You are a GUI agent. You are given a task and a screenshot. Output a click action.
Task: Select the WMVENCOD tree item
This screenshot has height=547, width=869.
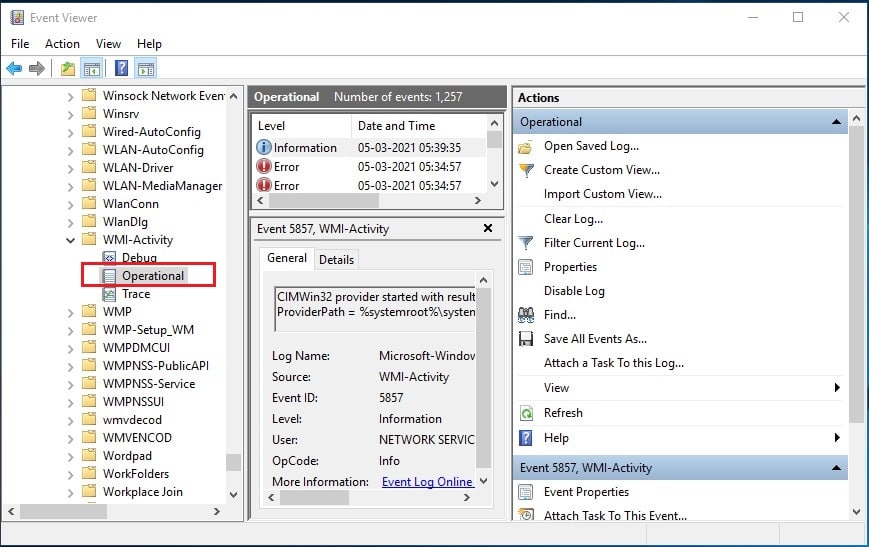[x=137, y=438]
